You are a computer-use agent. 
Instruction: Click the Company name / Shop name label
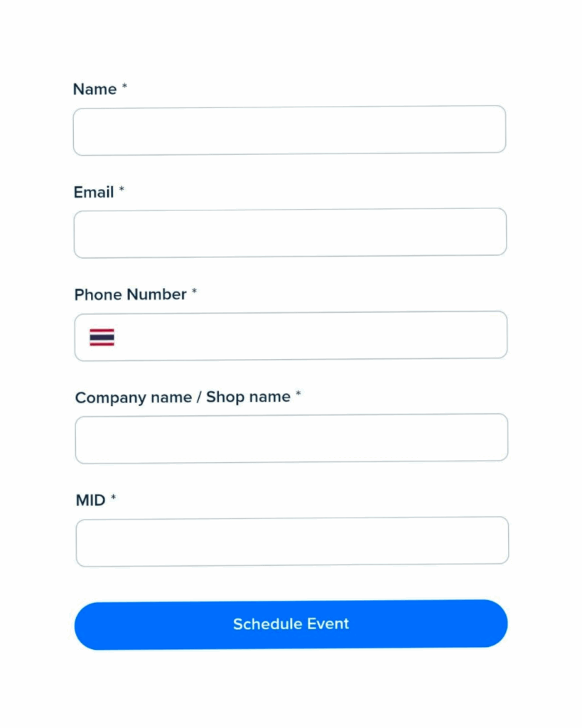[x=183, y=397]
